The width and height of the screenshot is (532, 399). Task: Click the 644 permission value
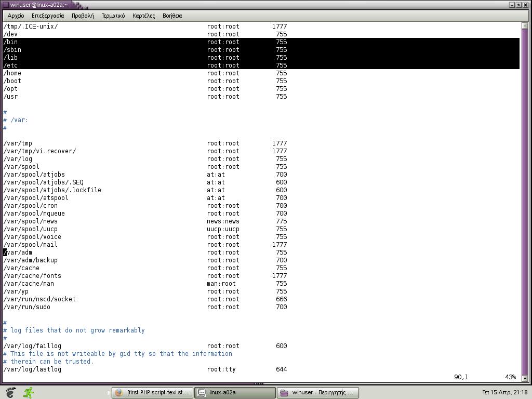pos(281,370)
